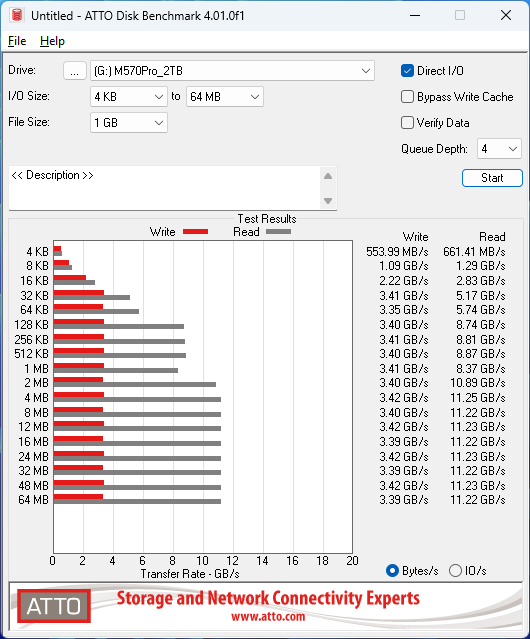
Task: Open the Help menu
Action: click(52, 41)
